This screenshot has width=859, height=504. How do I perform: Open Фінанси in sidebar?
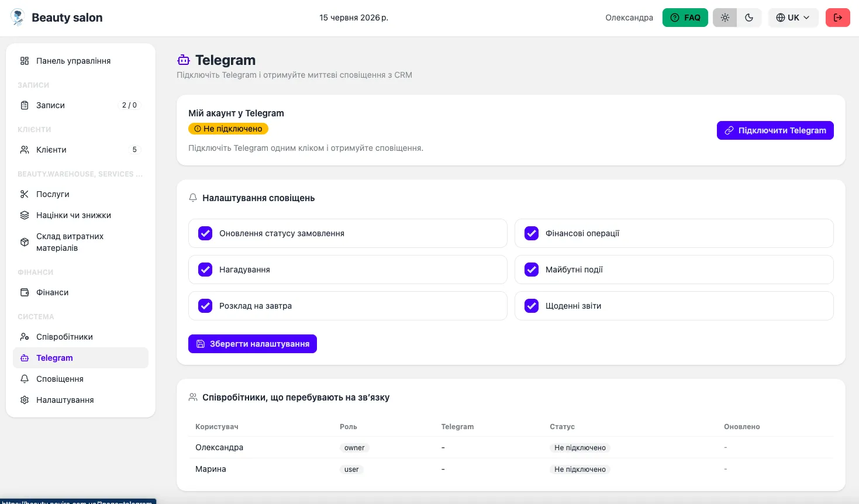click(81, 292)
